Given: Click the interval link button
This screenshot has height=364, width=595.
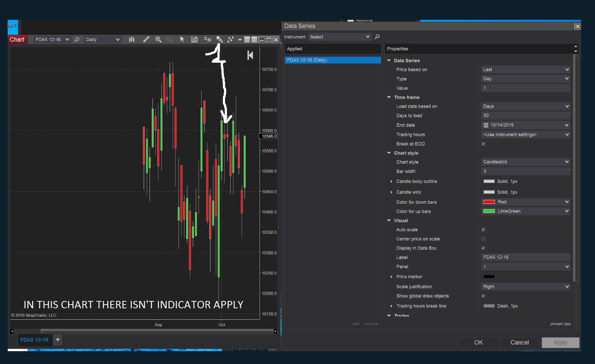Looking at the screenshot, I should tap(254, 40).
